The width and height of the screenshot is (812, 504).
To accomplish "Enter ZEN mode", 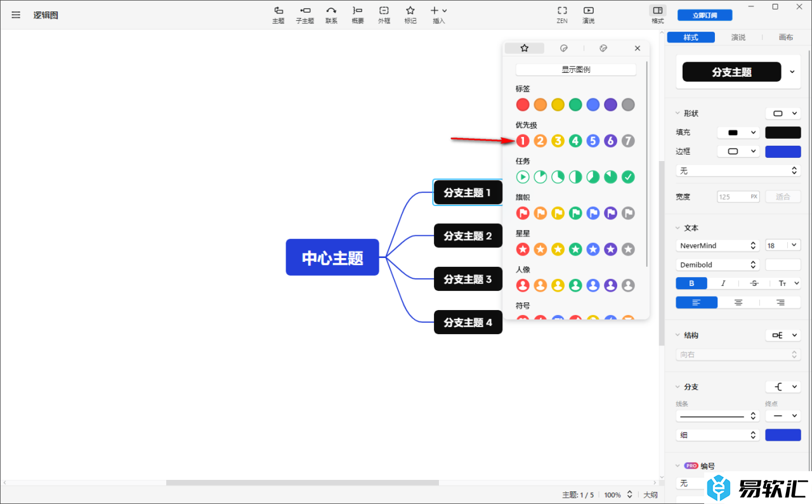I will click(x=562, y=15).
